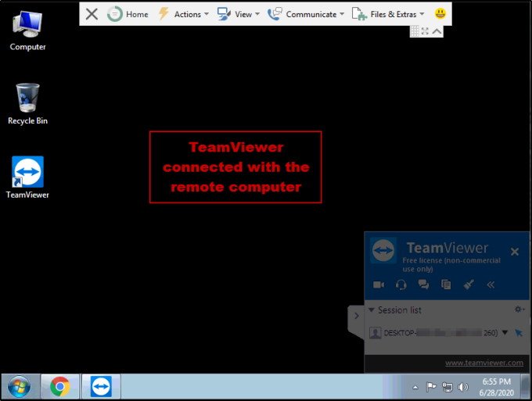Open the Actions dropdown menu

tap(184, 14)
